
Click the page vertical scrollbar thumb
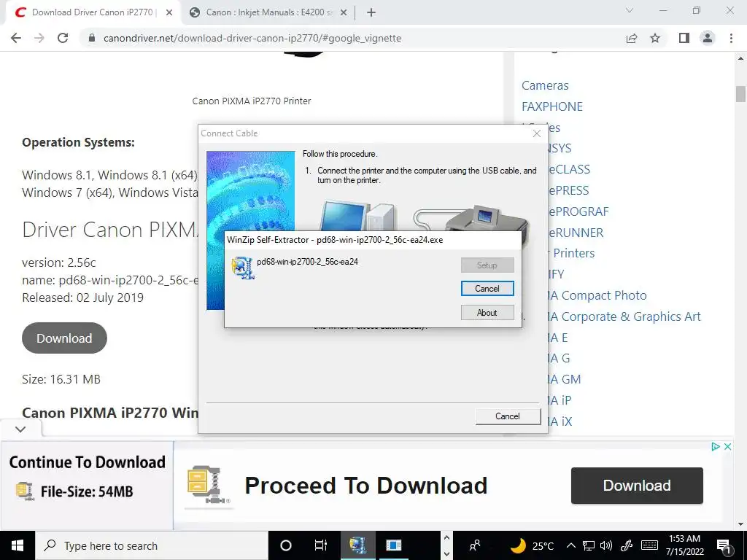(x=740, y=94)
